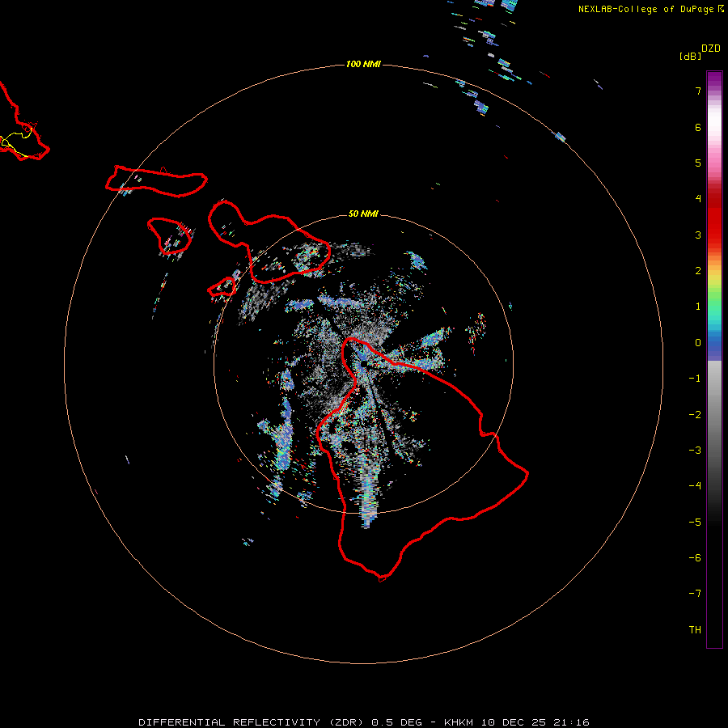728x728 pixels.
Task: Click the 1 value on color scale
Action: pos(698,307)
